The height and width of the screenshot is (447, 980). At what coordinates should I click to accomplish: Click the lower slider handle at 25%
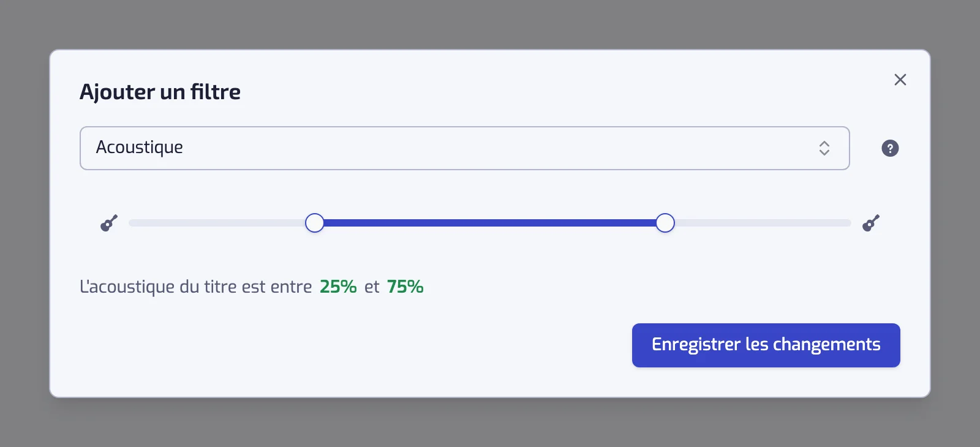pyautogui.click(x=315, y=223)
